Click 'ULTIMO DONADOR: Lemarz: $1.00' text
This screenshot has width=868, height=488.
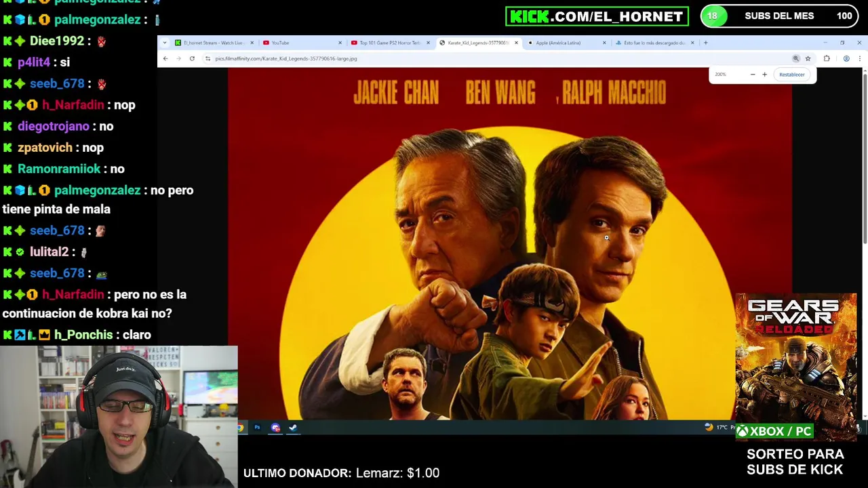[x=341, y=473]
